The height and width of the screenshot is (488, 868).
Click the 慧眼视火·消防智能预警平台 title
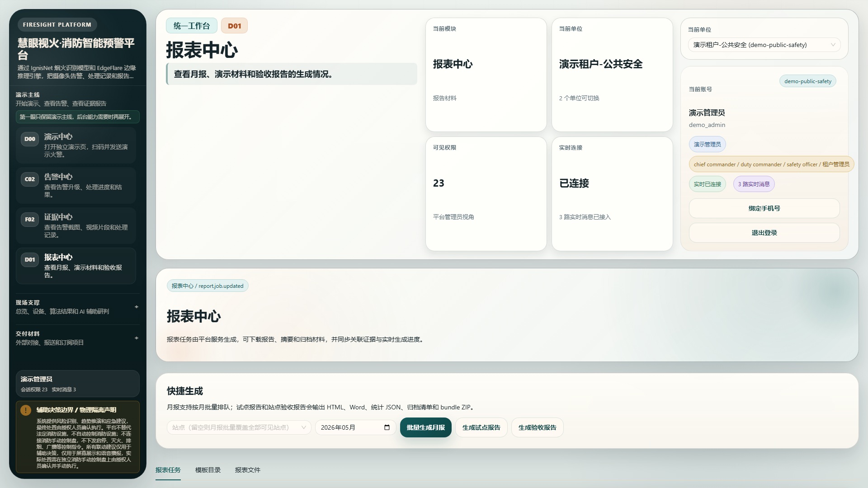(x=76, y=49)
